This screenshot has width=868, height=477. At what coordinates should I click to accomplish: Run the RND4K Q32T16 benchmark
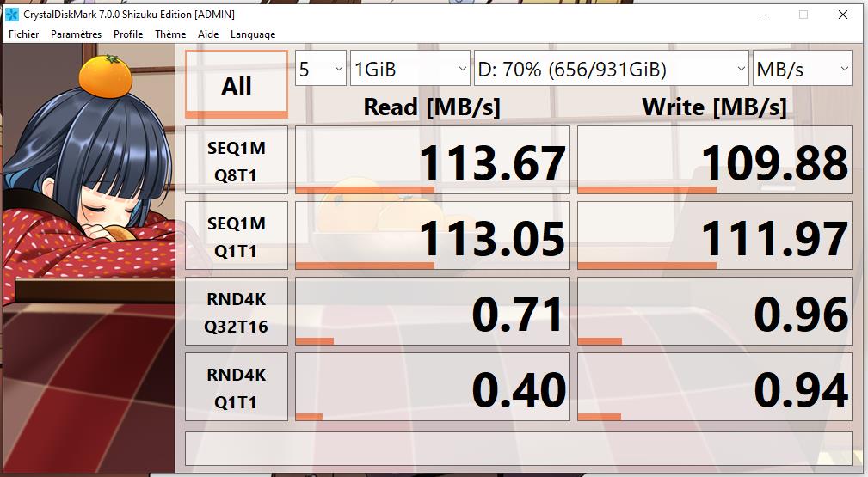coord(237,313)
